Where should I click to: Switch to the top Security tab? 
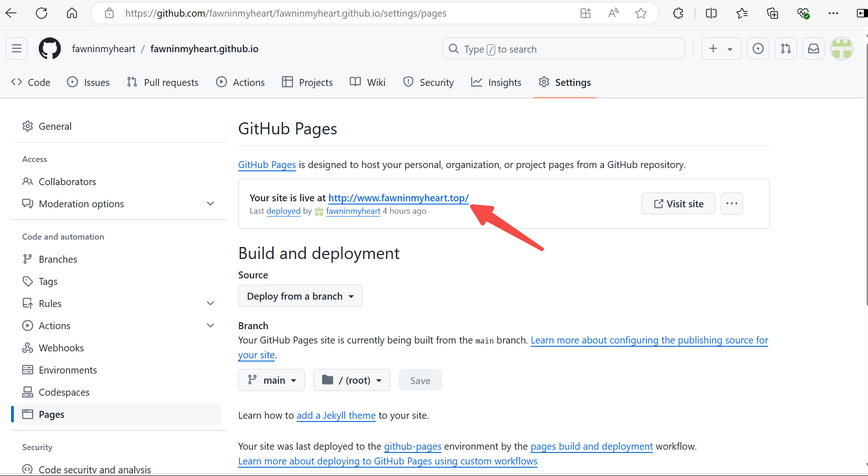point(428,82)
